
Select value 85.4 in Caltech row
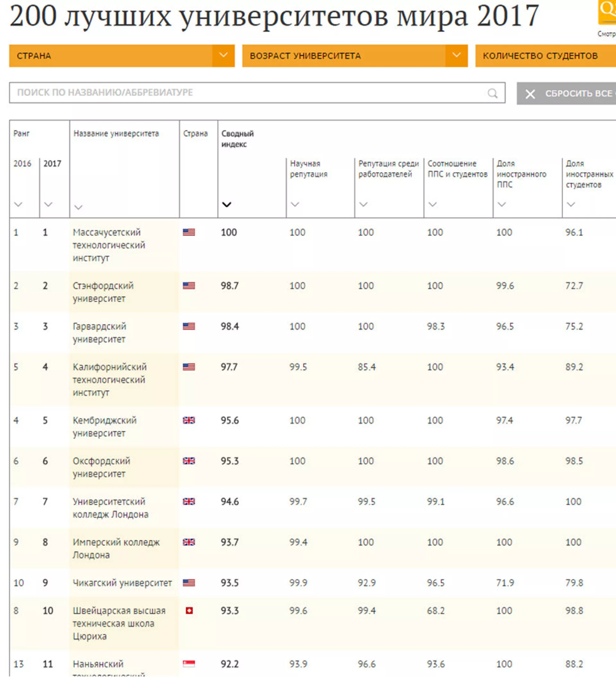[x=366, y=367]
